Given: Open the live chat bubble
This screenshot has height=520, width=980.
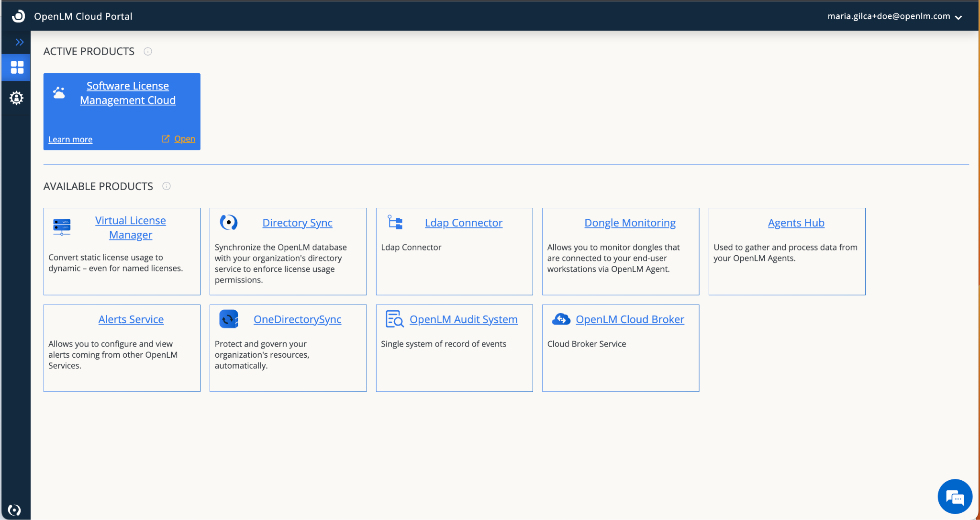Looking at the screenshot, I should (955, 497).
